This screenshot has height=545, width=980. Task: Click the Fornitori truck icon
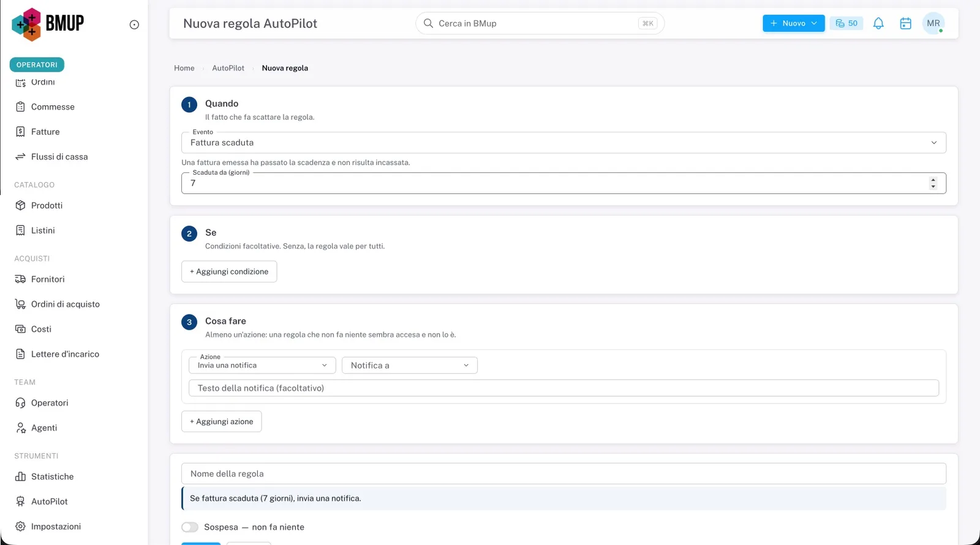(20, 279)
